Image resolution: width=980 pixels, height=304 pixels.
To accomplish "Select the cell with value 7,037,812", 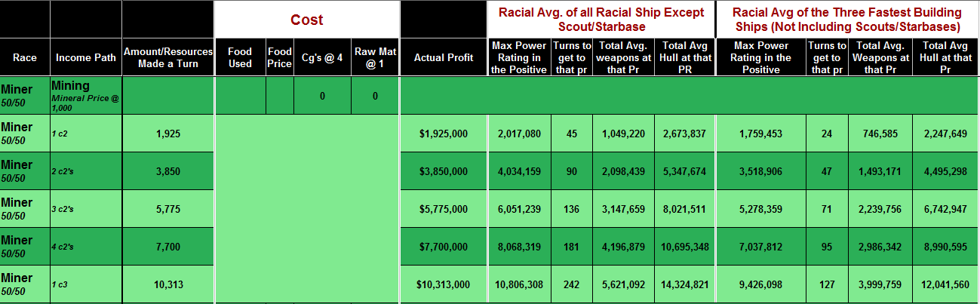I will pyautogui.click(x=760, y=247).
